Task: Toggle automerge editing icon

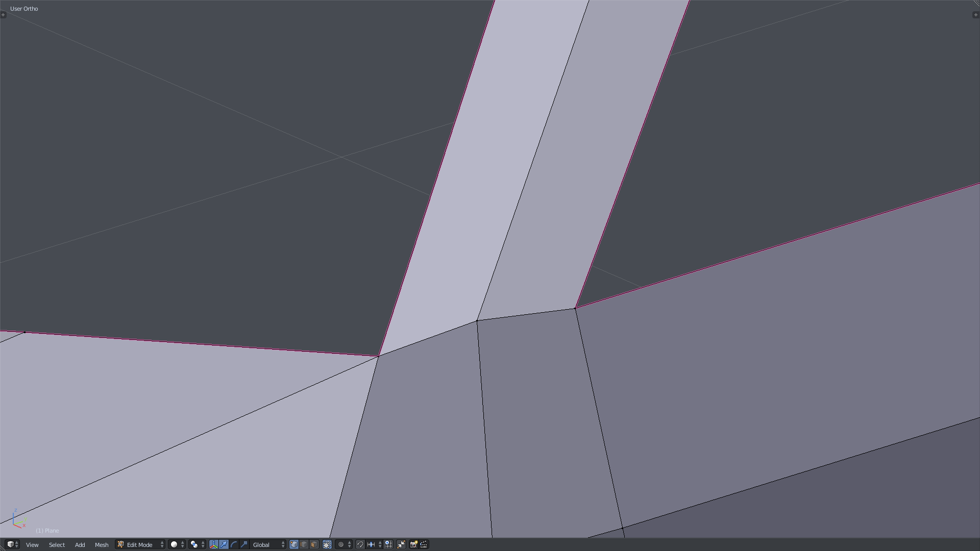Action: [x=401, y=544]
